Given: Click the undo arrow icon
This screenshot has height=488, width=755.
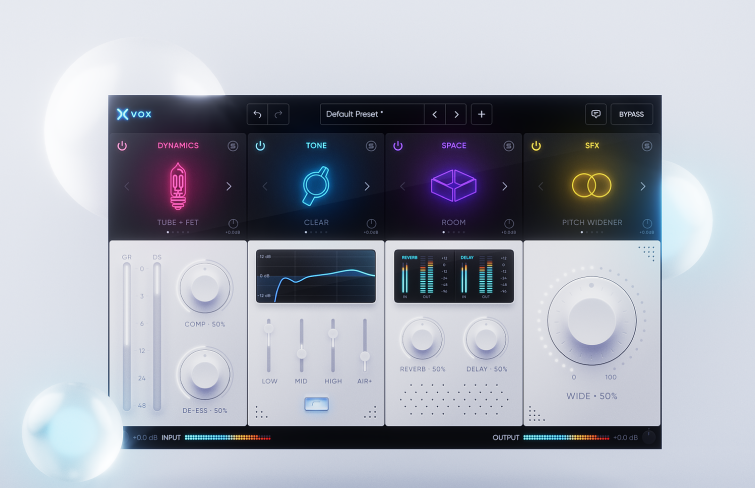Looking at the screenshot, I should click(x=258, y=114).
